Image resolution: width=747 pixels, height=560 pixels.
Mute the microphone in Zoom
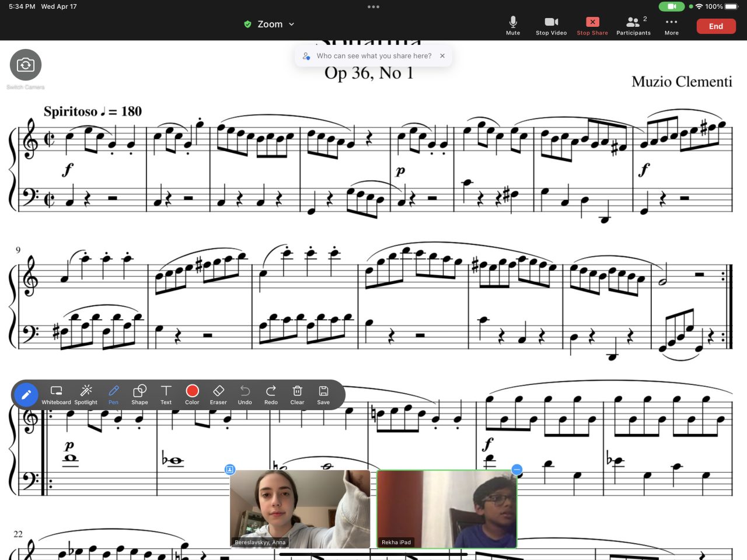point(513,26)
